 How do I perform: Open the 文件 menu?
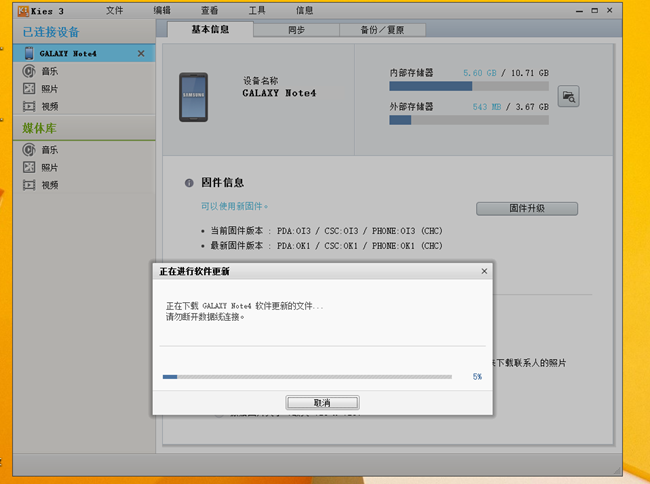[x=114, y=10]
